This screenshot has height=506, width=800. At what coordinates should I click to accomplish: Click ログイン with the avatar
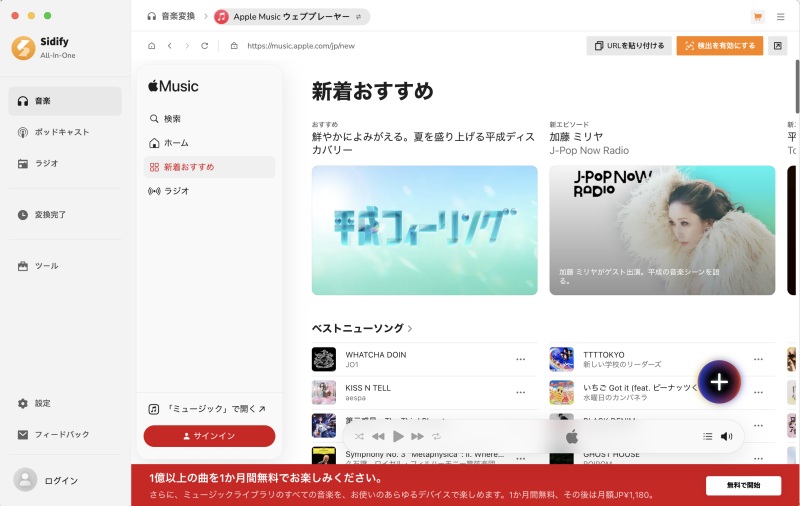[46, 480]
